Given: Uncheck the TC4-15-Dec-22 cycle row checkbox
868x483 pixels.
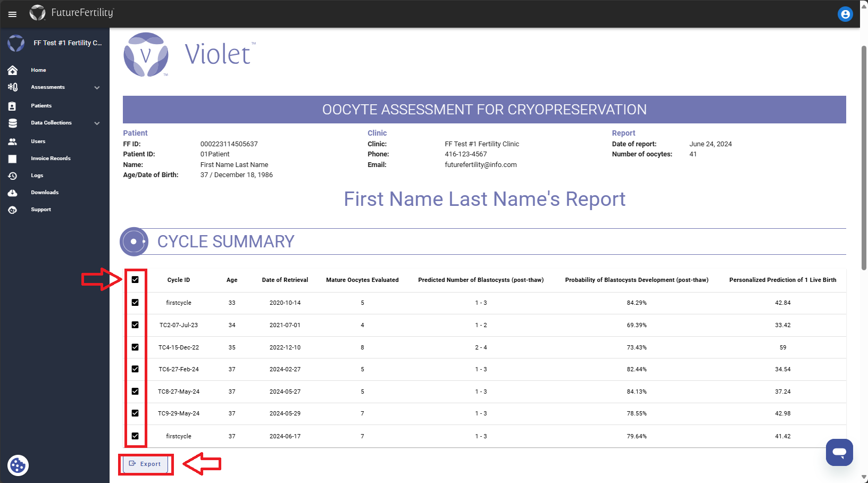Looking at the screenshot, I should coord(135,347).
